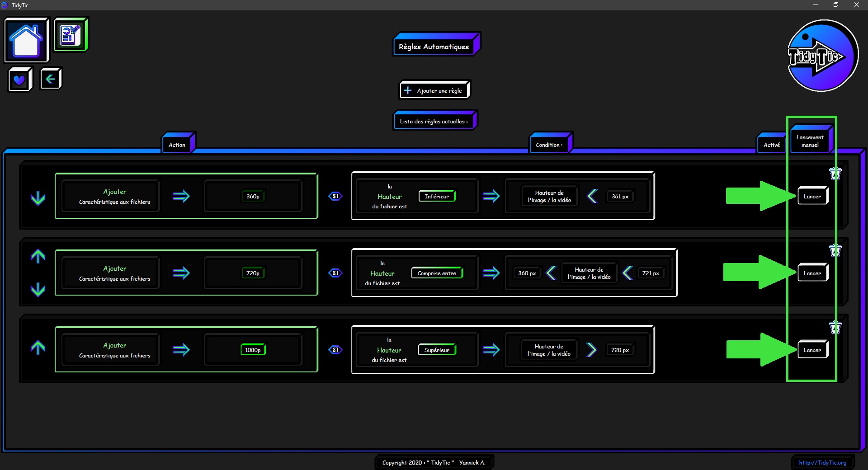Screen dimensions: 868x470
Task: Delete the 360p rule with trash icon
Action: click(x=835, y=174)
